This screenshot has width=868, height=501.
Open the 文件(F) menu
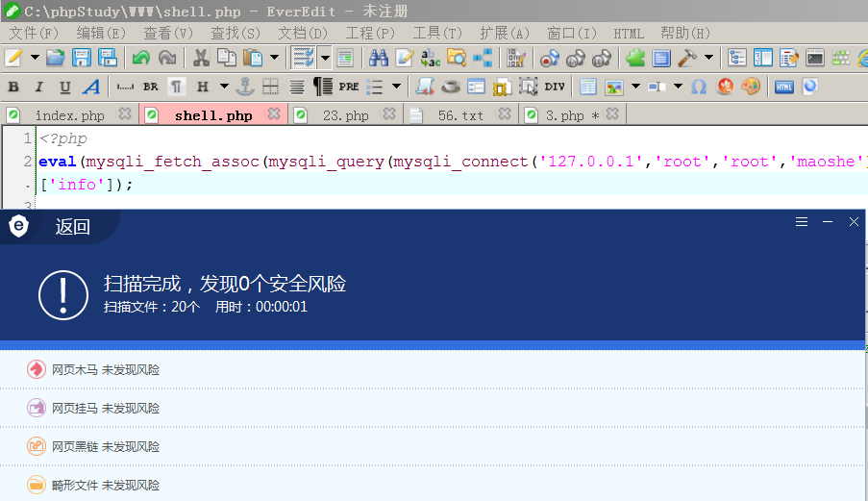[x=34, y=34]
